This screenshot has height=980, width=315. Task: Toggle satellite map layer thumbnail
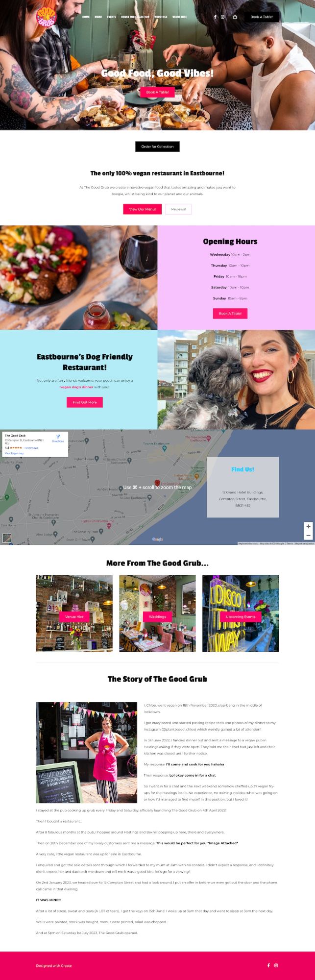point(6,538)
